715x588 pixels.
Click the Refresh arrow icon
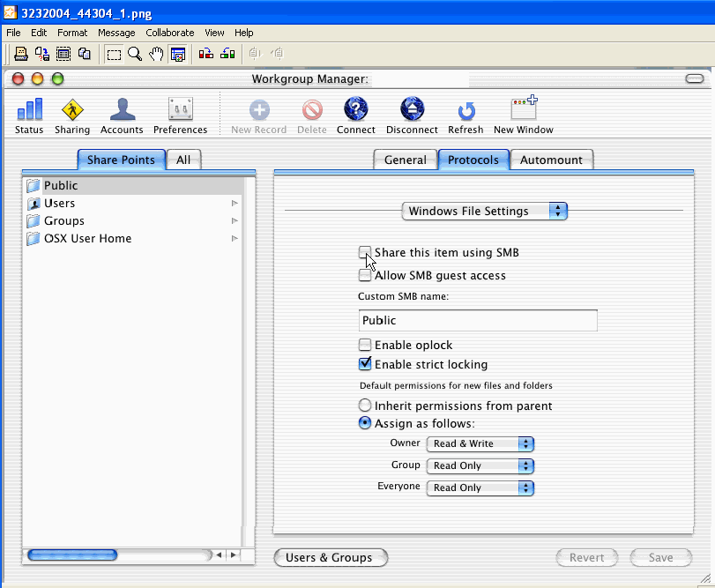[465, 111]
